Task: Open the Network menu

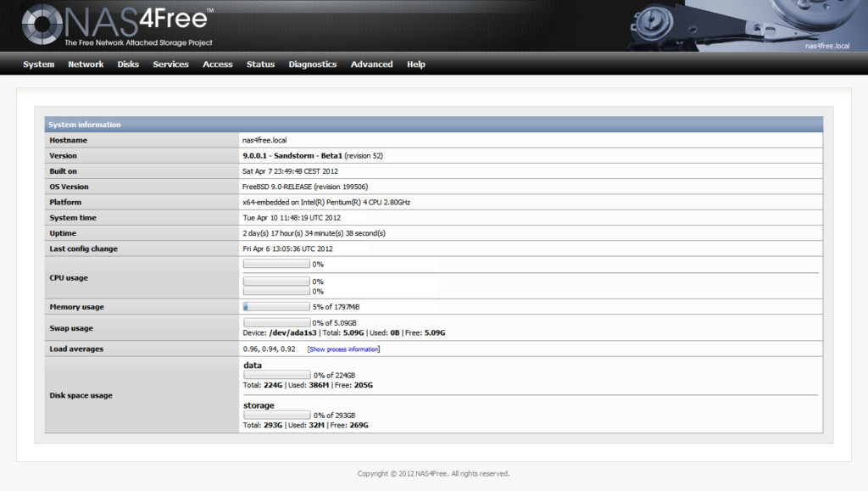Action: pyautogui.click(x=86, y=64)
